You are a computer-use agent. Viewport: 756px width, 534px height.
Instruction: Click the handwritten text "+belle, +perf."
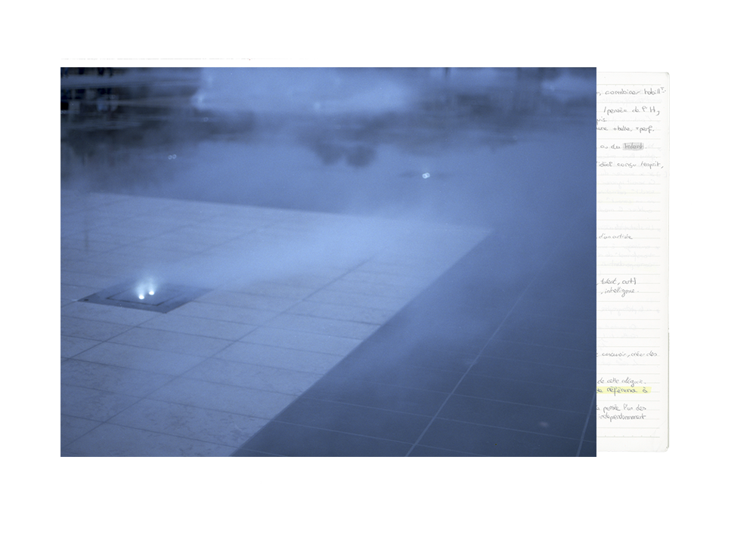click(633, 129)
